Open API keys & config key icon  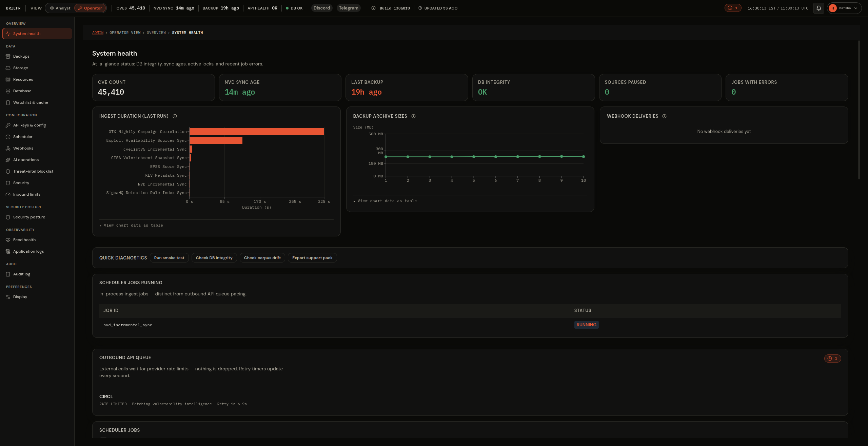[8, 125]
